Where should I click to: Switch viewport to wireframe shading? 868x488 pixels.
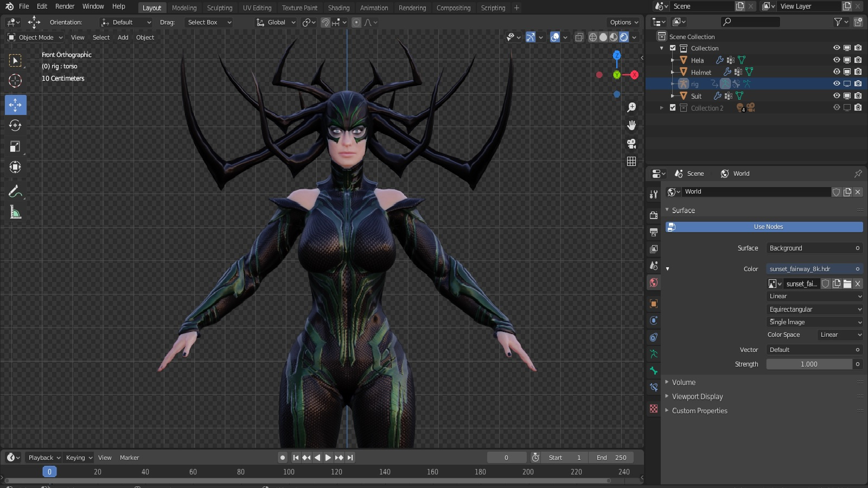pos(593,37)
